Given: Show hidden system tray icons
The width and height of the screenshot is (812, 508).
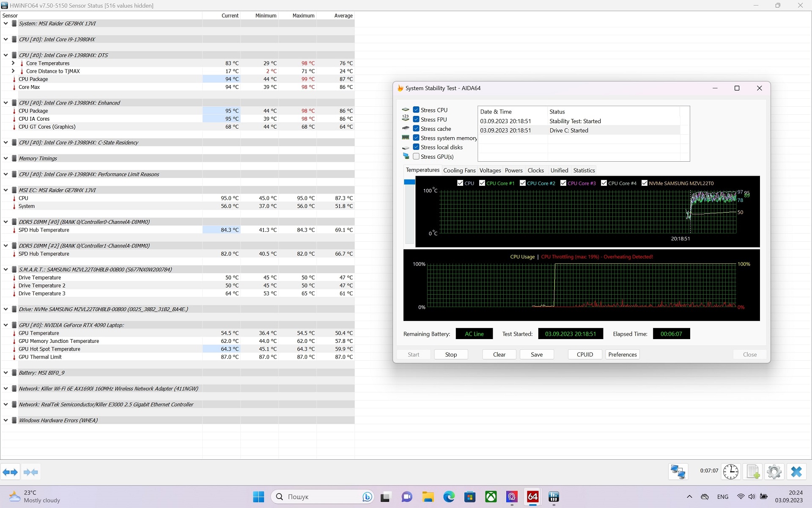Looking at the screenshot, I should click(x=689, y=497).
